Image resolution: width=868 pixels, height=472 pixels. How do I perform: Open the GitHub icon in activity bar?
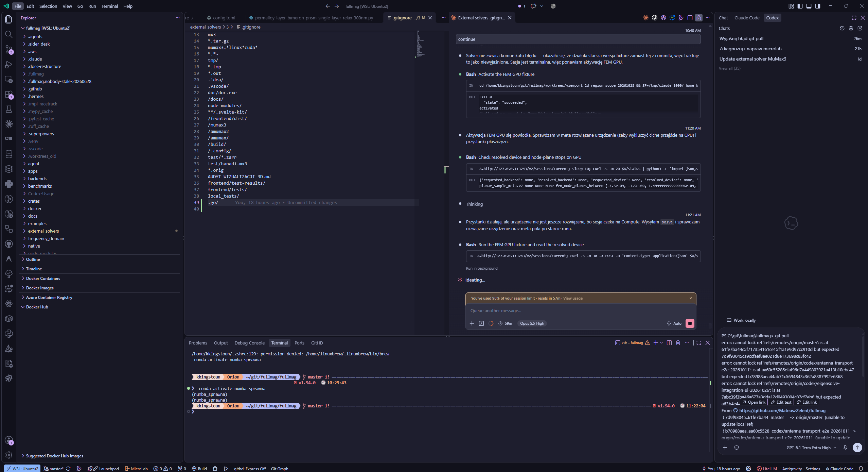click(9, 244)
